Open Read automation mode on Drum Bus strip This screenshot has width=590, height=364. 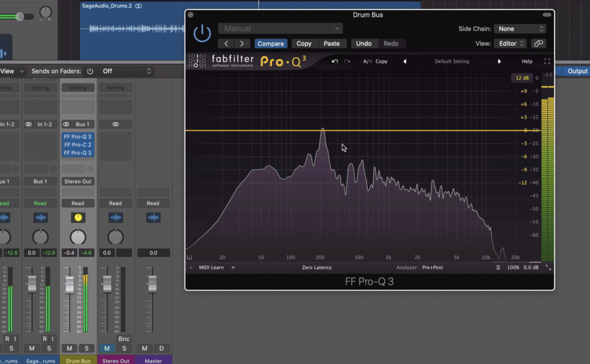[78, 203]
